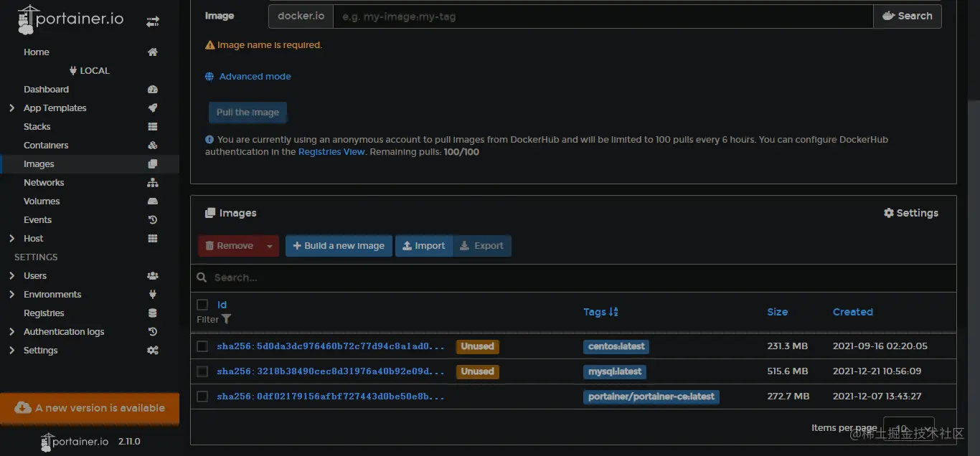Open Stacks in the sidebar
980x456 pixels.
coord(37,127)
